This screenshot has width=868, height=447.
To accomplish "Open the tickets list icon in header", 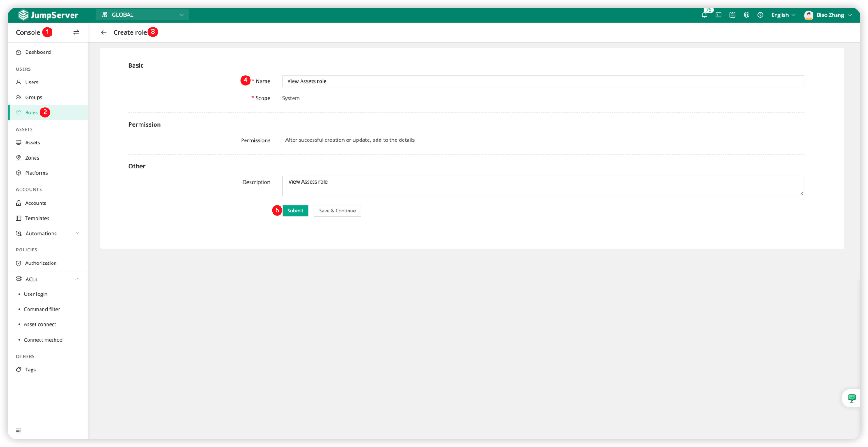I will (733, 15).
